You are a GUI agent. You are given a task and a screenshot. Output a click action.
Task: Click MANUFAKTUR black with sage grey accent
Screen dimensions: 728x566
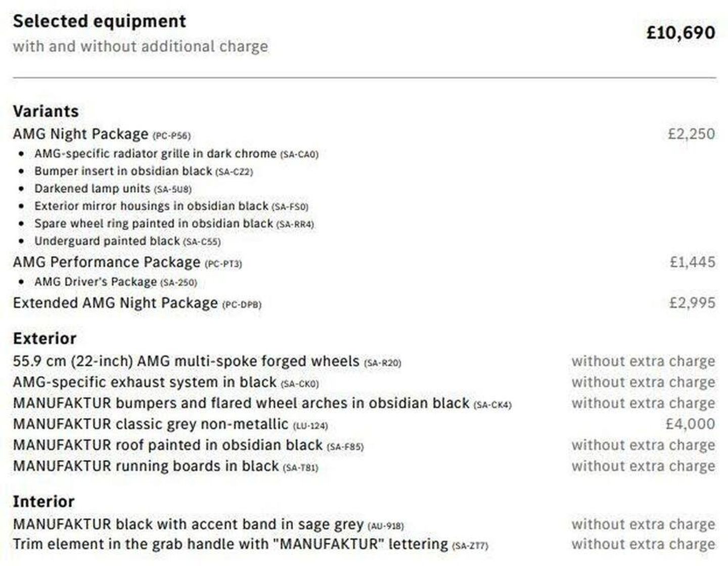coord(188,525)
